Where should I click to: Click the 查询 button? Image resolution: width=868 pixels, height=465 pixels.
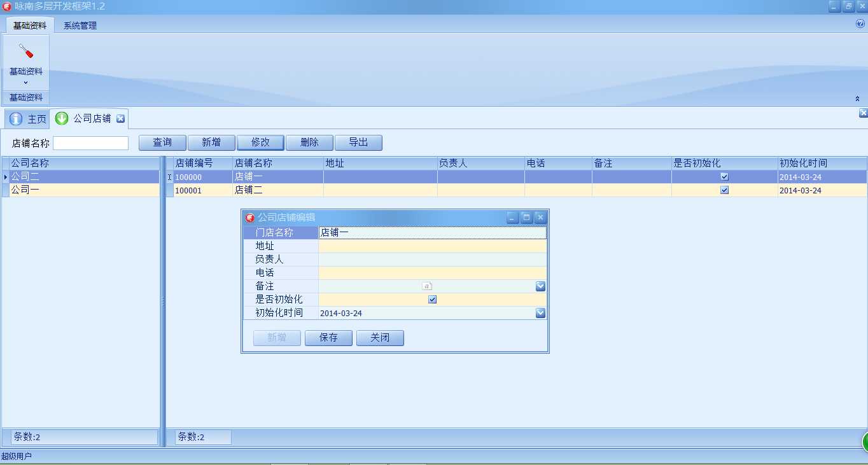point(162,142)
